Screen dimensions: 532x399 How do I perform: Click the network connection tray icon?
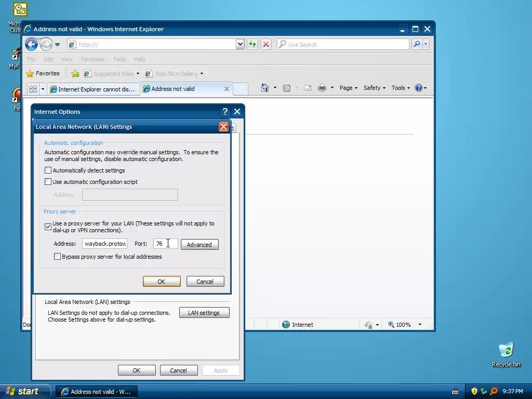pos(484,391)
